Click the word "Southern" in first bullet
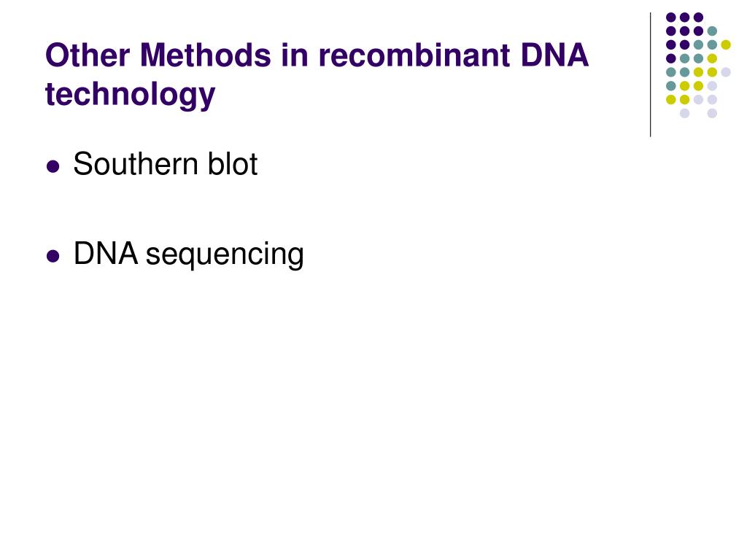Screen dimensions: 747x560 [136, 164]
